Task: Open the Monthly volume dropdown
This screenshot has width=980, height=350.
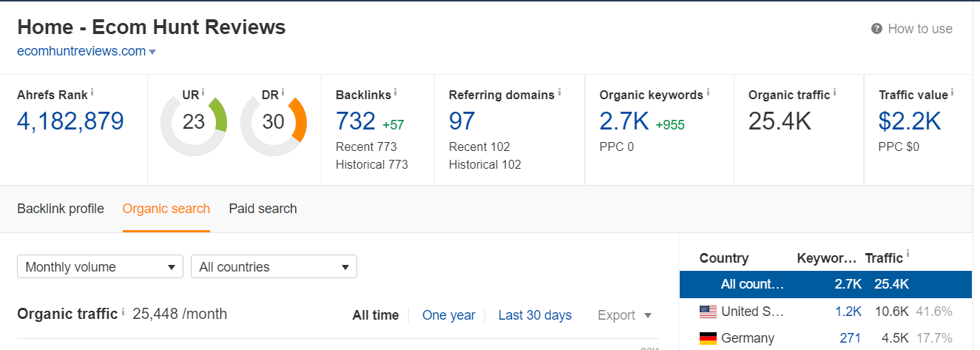Action: click(100, 267)
